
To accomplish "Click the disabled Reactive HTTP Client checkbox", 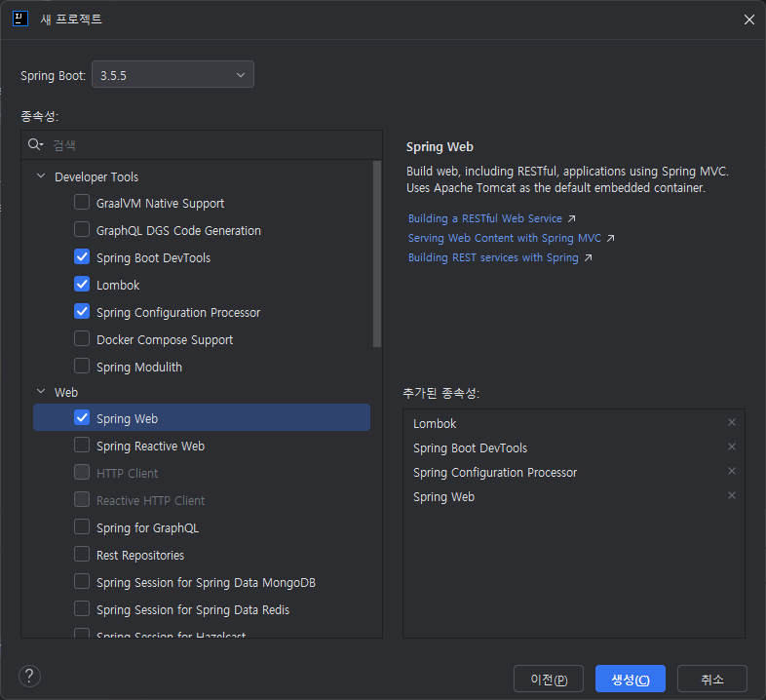I will click(x=82, y=499).
